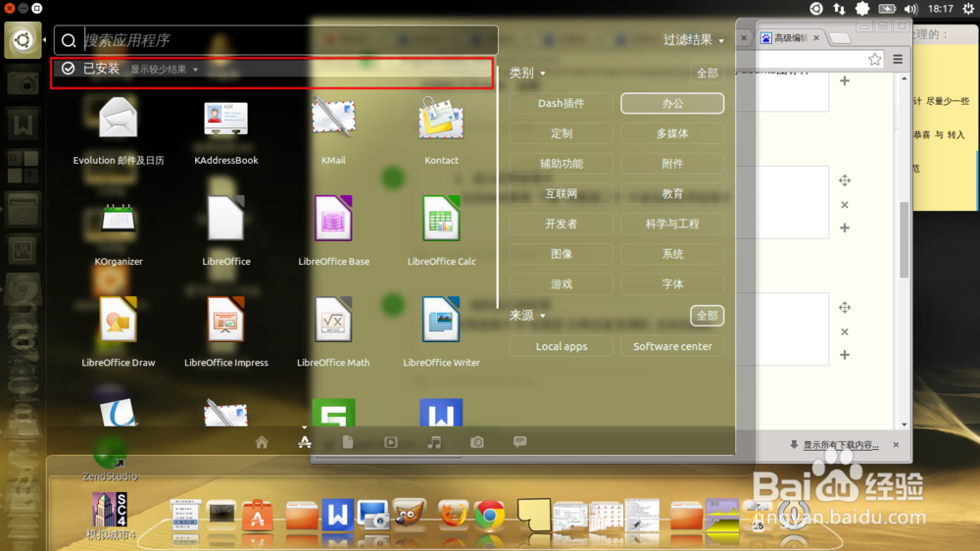The width and height of the screenshot is (980, 551).
Task: Expand 显示较少结果 option for installed apps
Action: pos(164,70)
